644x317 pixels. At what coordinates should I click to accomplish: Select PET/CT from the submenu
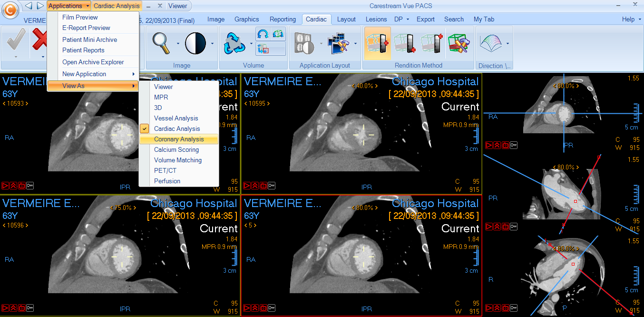tap(179, 170)
